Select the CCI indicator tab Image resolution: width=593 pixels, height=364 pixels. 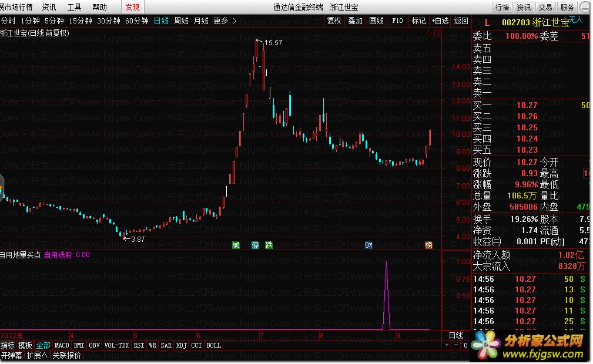[196, 345]
